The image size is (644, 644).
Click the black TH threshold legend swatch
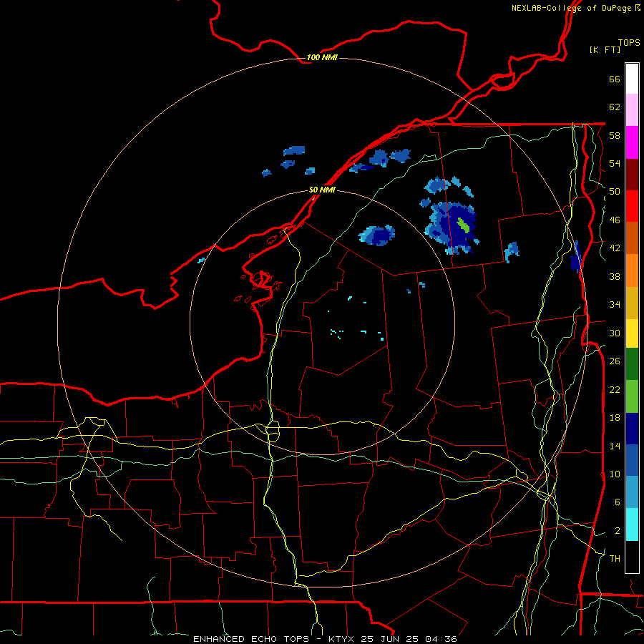pyautogui.click(x=632, y=557)
